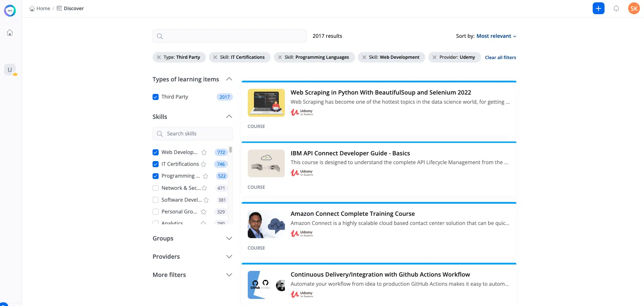The width and height of the screenshot is (644, 306).
Task: Open the Sort by Most relevant dropdown
Action: coord(496,36)
